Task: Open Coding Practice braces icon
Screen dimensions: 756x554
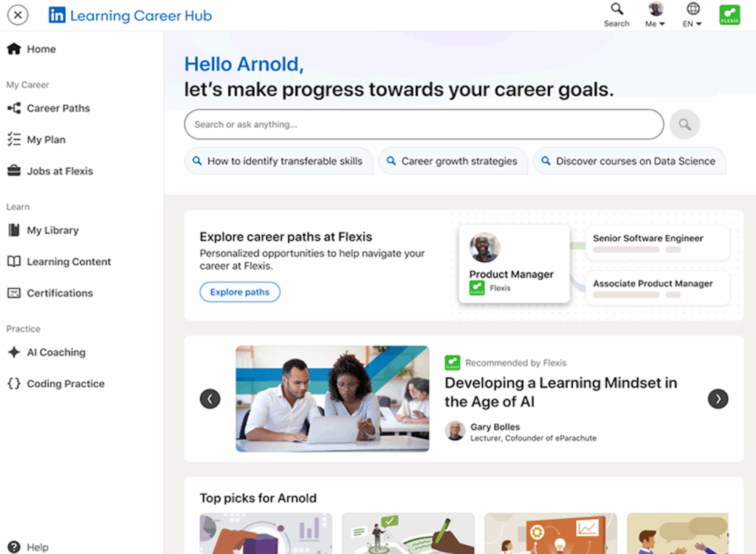Action: (x=13, y=383)
